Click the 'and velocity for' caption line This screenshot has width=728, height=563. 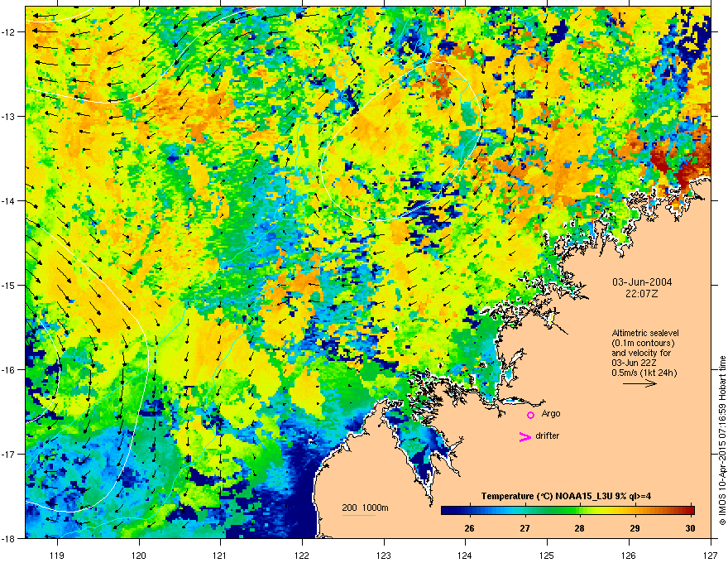(x=641, y=353)
